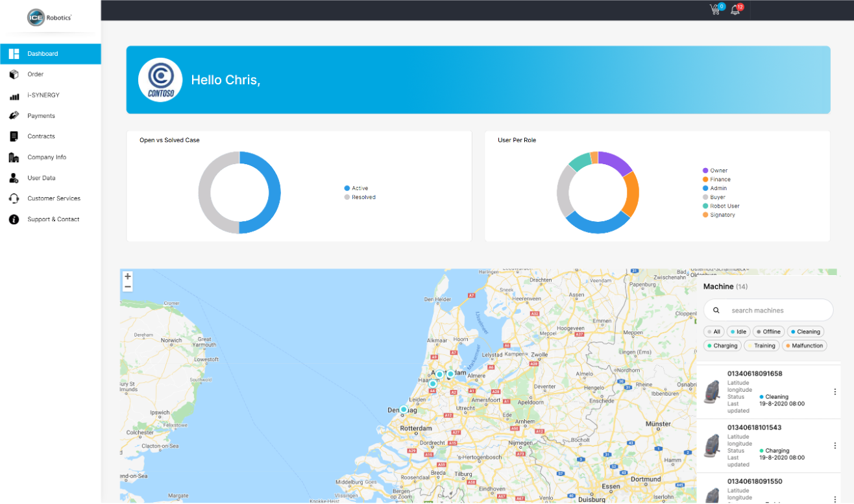The height and width of the screenshot is (504, 854).
Task: Open the Dashboard menu item
Action: tap(51, 54)
